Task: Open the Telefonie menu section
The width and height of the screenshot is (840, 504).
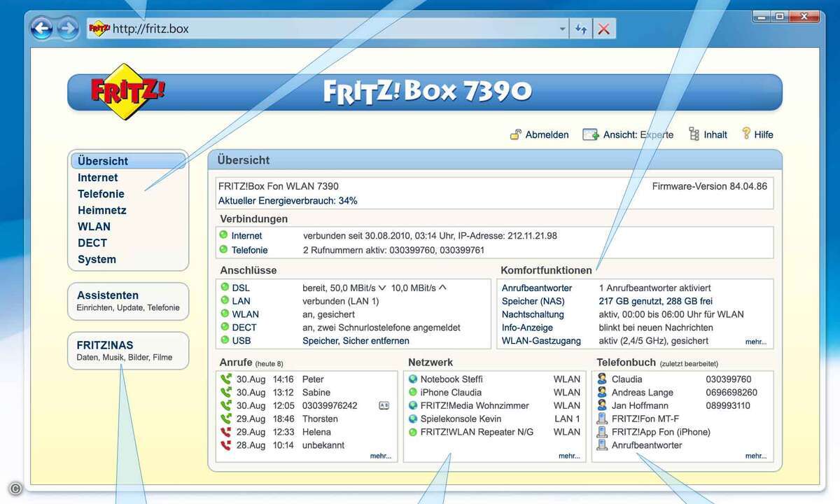Action: tap(101, 194)
